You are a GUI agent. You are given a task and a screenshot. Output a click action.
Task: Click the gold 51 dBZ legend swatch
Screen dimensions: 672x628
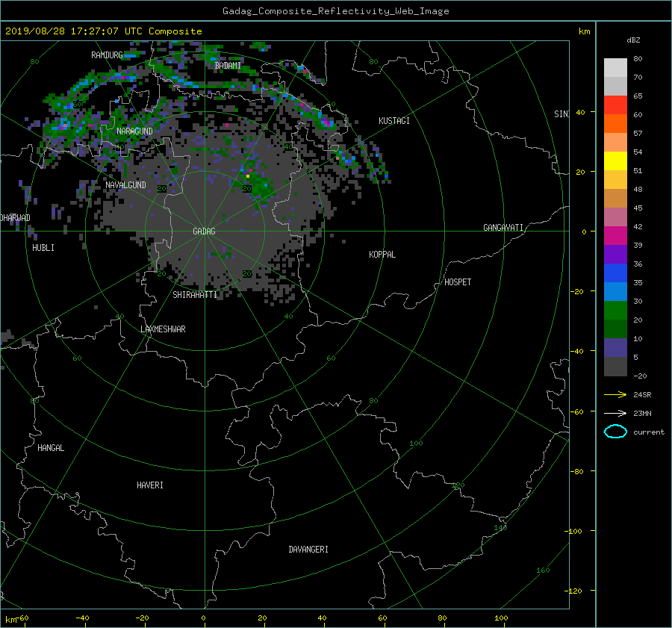pyautogui.click(x=615, y=180)
